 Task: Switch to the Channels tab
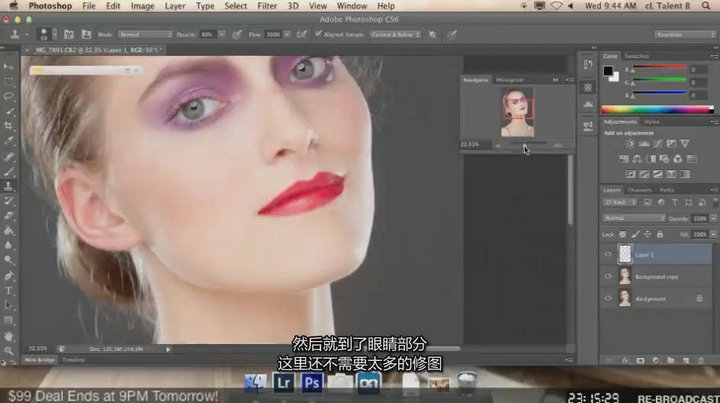(x=640, y=190)
